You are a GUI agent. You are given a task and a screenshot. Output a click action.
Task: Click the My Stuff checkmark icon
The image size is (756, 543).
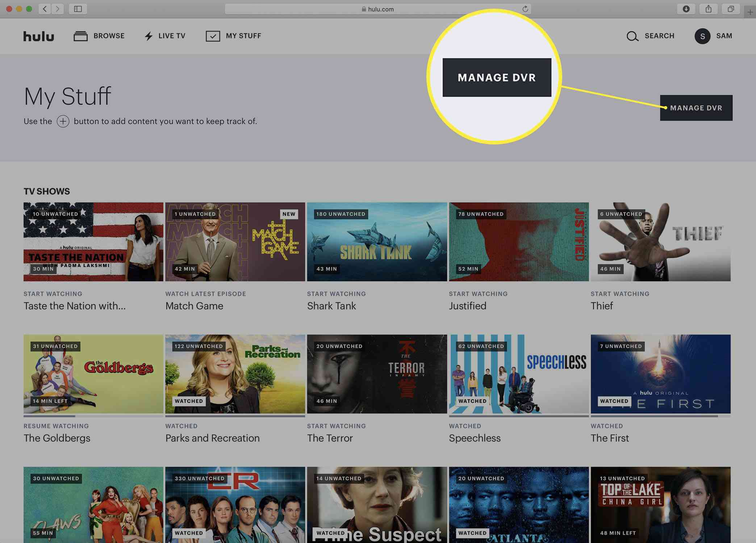coord(213,36)
